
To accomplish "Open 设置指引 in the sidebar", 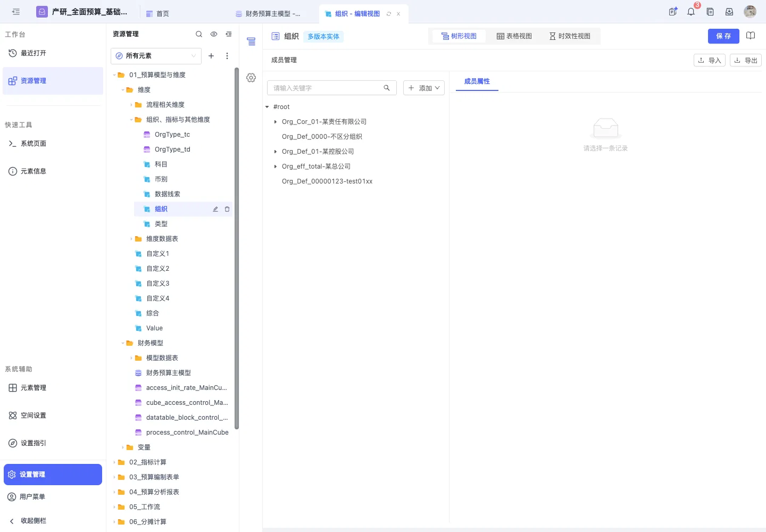I will pos(53,443).
